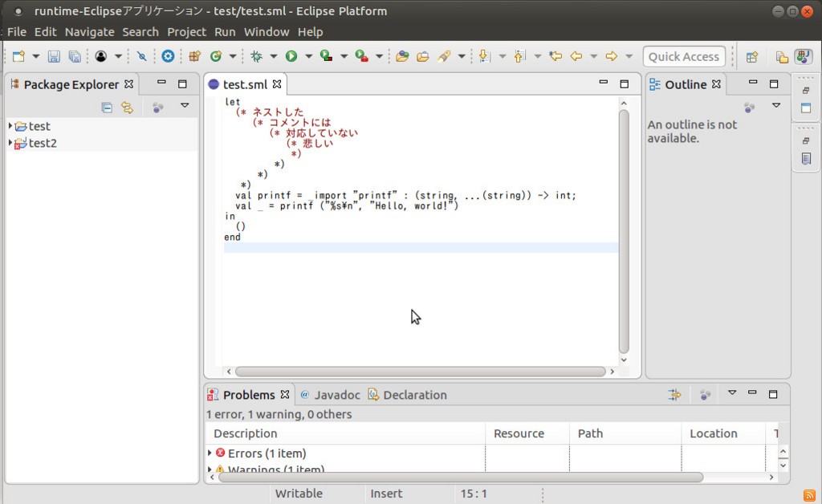Click the Back navigation arrow
This screenshot has width=822, height=504.
tap(576, 56)
